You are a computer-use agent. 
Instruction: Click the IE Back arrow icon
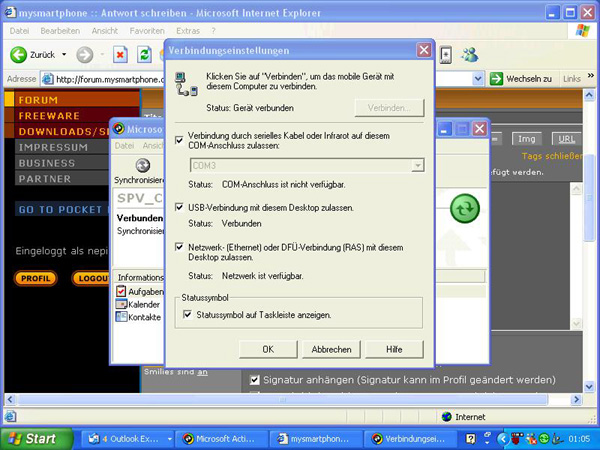tap(18, 55)
